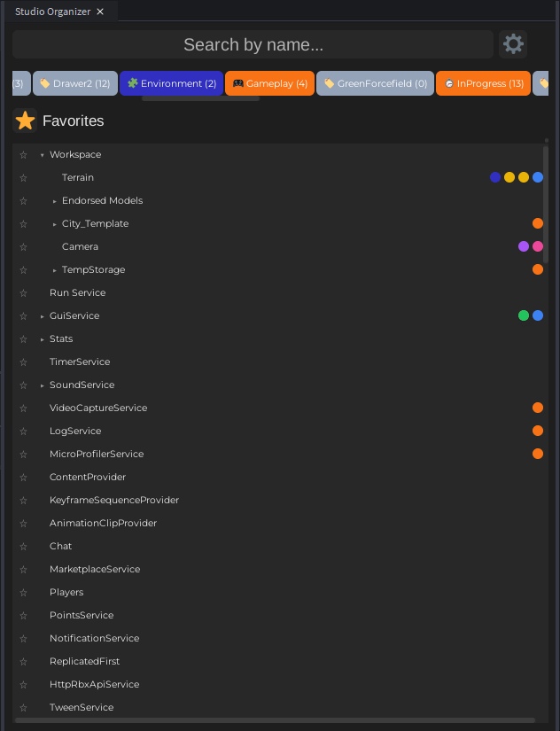Click the large Favorites star icon
This screenshot has height=731, width=560.
[26, 121]
